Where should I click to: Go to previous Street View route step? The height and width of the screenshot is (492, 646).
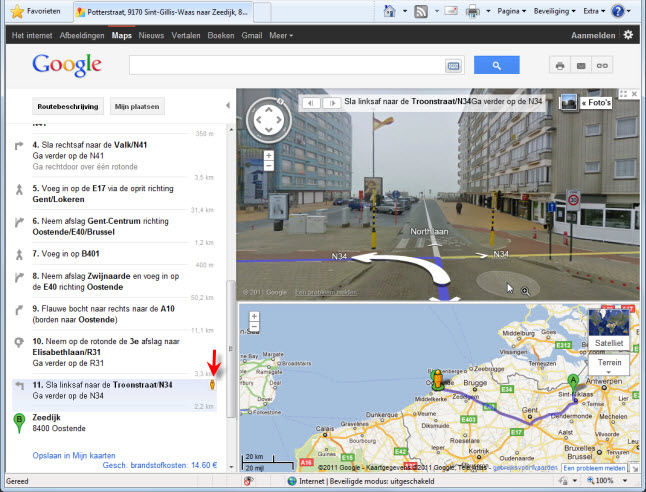[311, 103]
